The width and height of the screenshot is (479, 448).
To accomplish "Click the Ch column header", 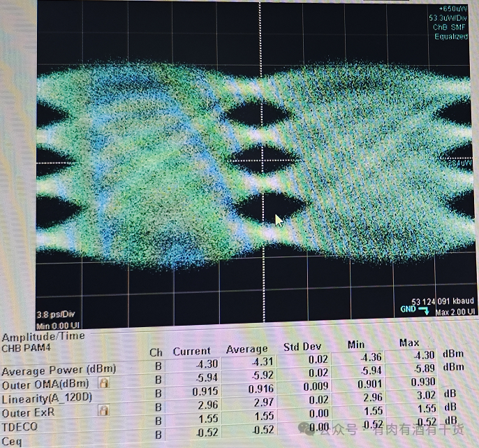I will pyautogui.click(x=156, y=352).
